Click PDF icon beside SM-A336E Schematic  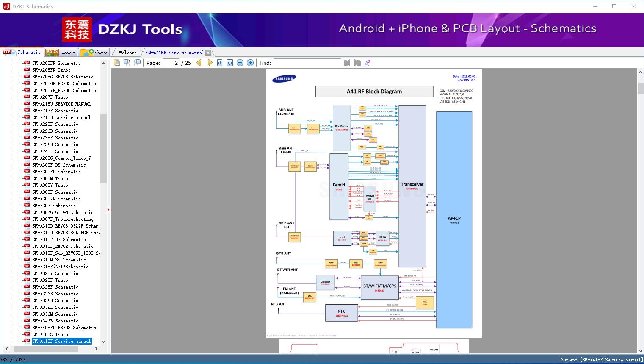pos(27,307)
